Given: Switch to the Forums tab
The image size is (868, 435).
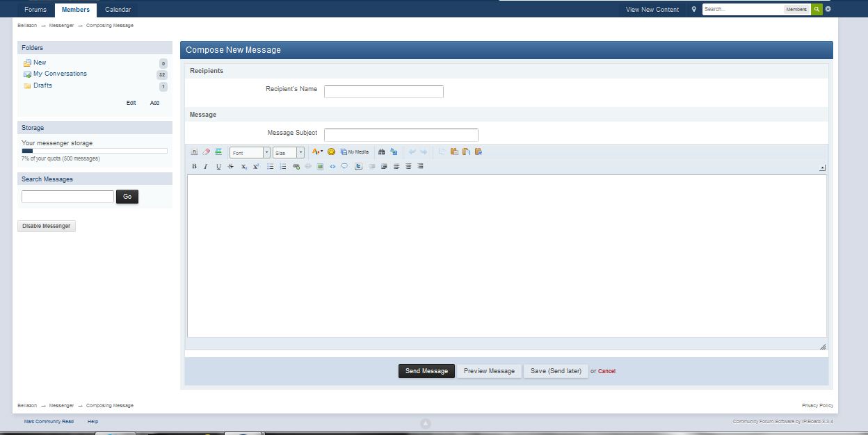Looking at the screenshot, I should point(35,10).
